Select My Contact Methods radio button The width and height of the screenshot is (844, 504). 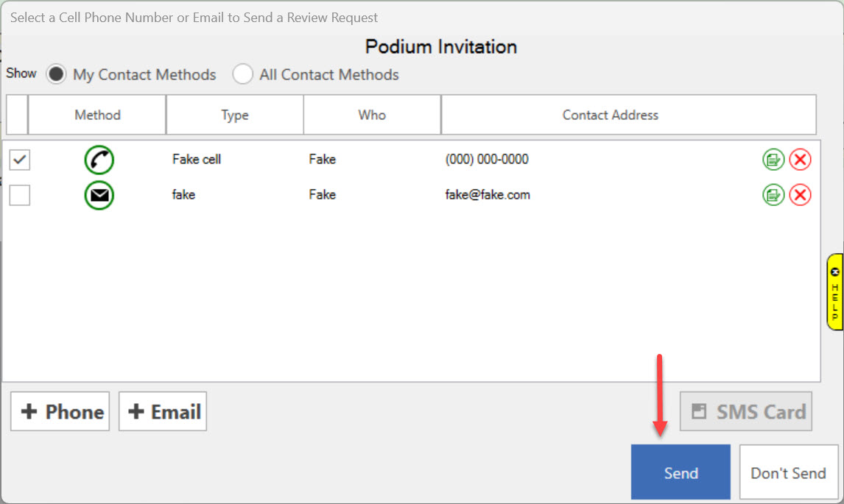tap(56, 74)
